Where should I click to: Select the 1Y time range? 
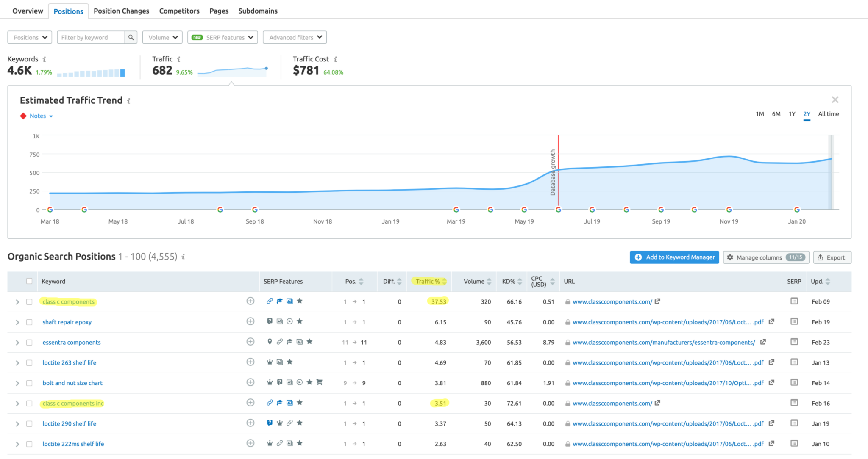[x=792, y=114]
